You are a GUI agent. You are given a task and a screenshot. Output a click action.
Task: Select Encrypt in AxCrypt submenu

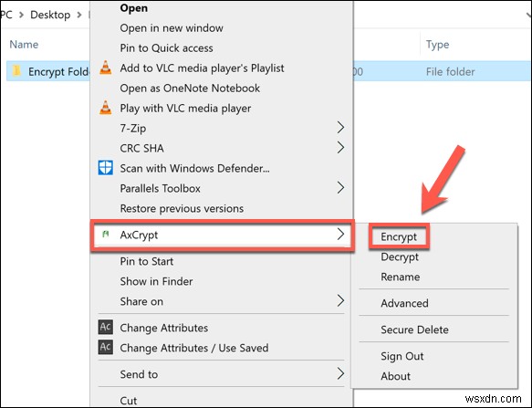(x=399, y=236)
